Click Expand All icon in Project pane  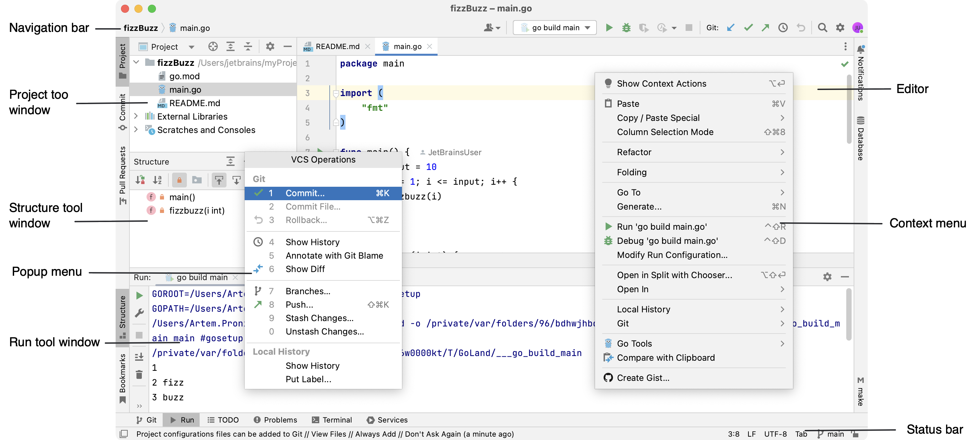pos(231,46)
